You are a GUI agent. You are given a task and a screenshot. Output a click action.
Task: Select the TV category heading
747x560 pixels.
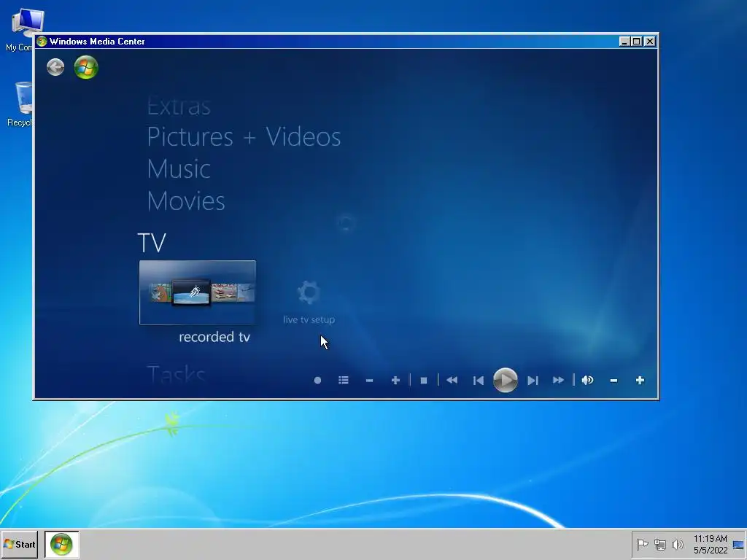152,242
